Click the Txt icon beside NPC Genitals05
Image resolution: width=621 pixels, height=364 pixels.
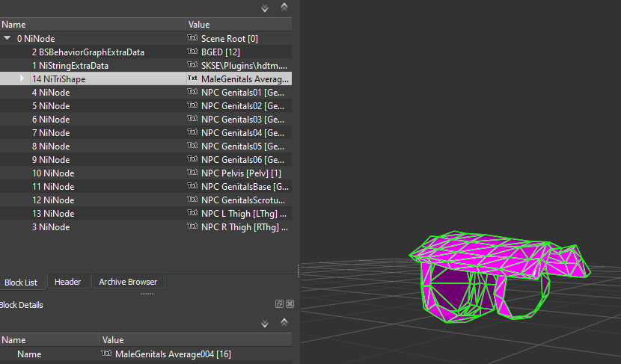click(192, 146)
